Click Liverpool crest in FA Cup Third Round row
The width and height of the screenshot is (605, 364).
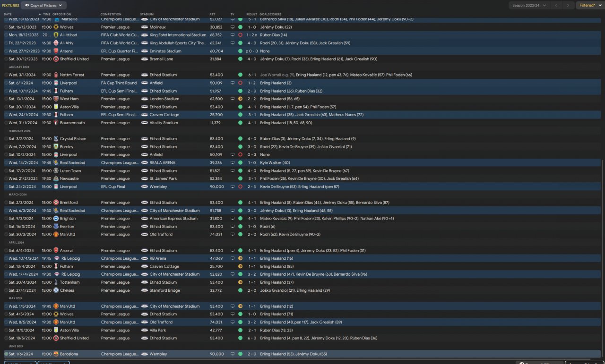click(x=56, y=83)
